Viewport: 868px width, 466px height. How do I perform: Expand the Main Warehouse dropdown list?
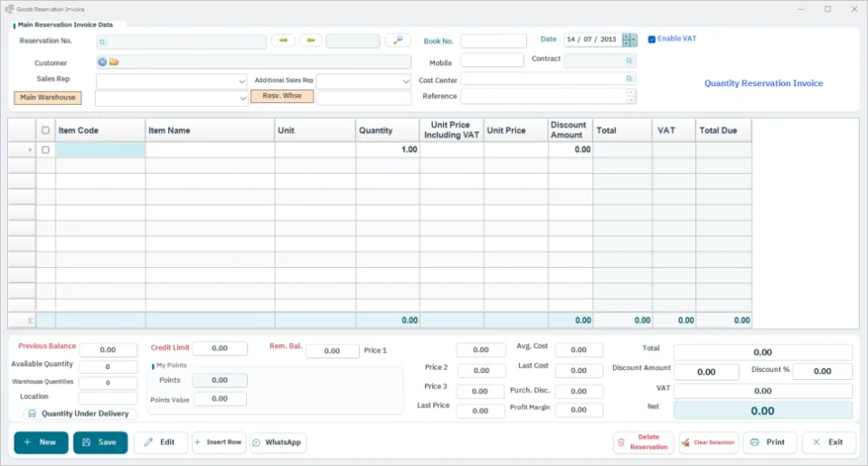click(x=242, y=99)
